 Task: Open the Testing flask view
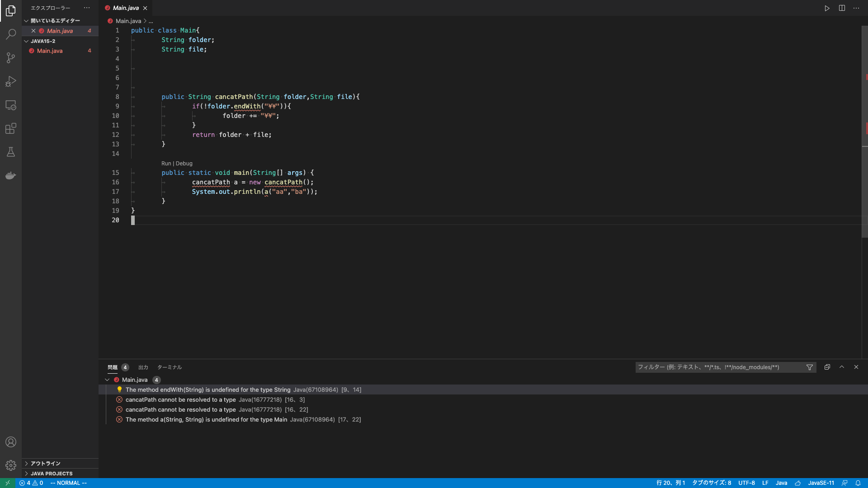[x=11, y=152]
